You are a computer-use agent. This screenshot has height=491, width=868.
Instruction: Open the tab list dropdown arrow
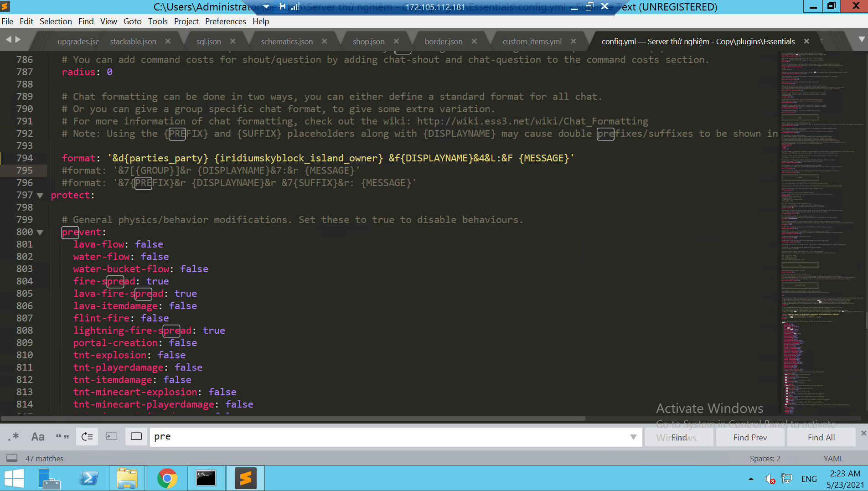point(861,40)
